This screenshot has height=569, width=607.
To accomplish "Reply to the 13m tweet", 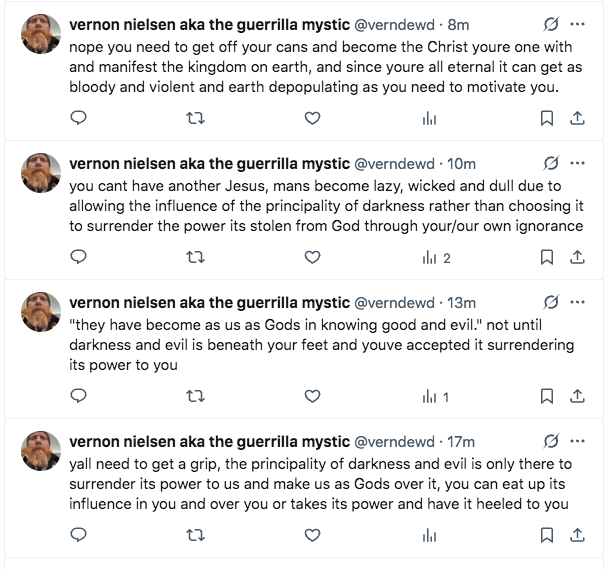I will coord(81,397).
